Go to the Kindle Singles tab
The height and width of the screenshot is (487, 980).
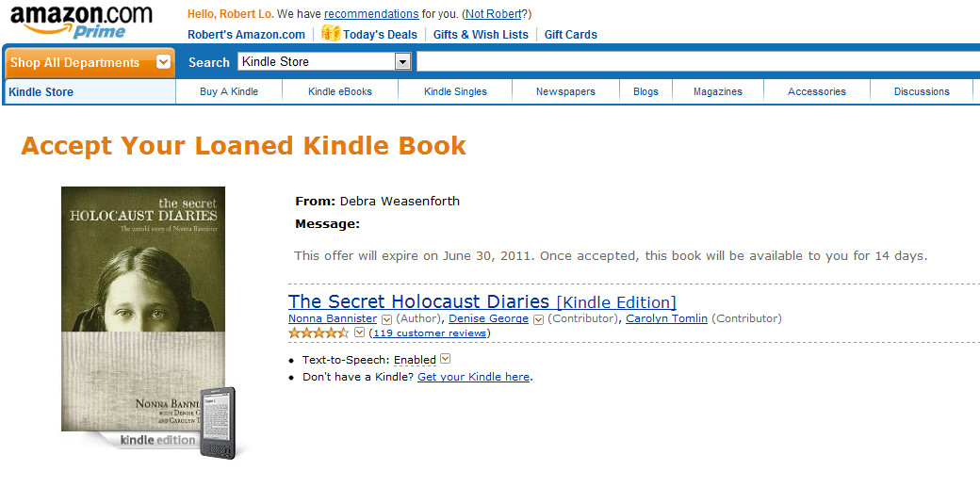pyautogui.click(x=455, y=92)
